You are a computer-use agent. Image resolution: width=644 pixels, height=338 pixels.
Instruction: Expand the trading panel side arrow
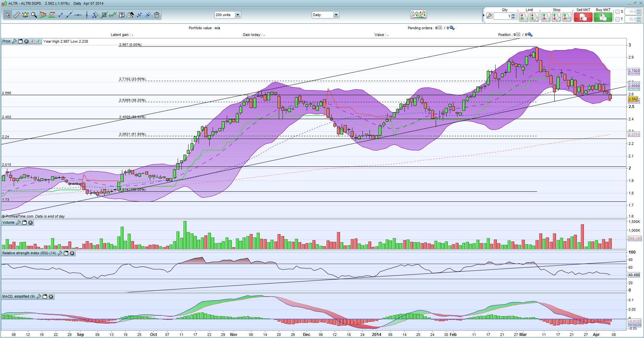(x=484, y=15)
